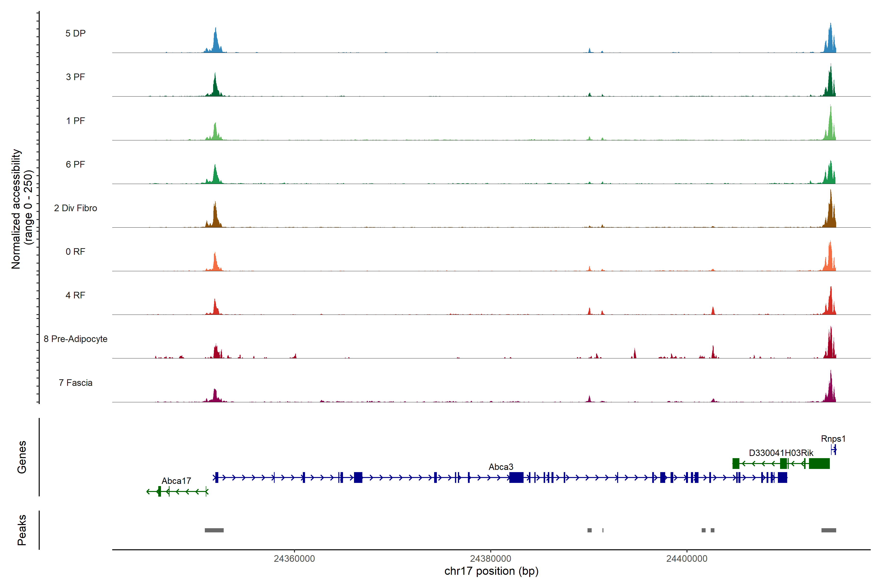This screenshot has width=882, height=588.
Task: Click the 3 PF track label
Action: [75, 77]
